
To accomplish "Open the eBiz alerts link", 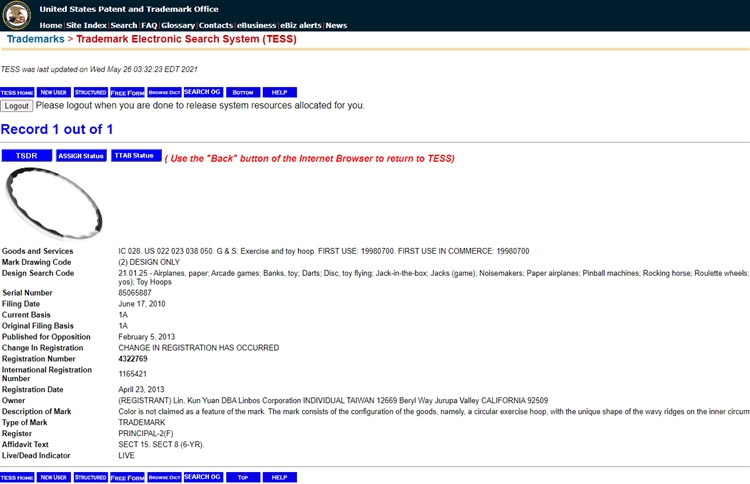I will [x=301, y=25].
